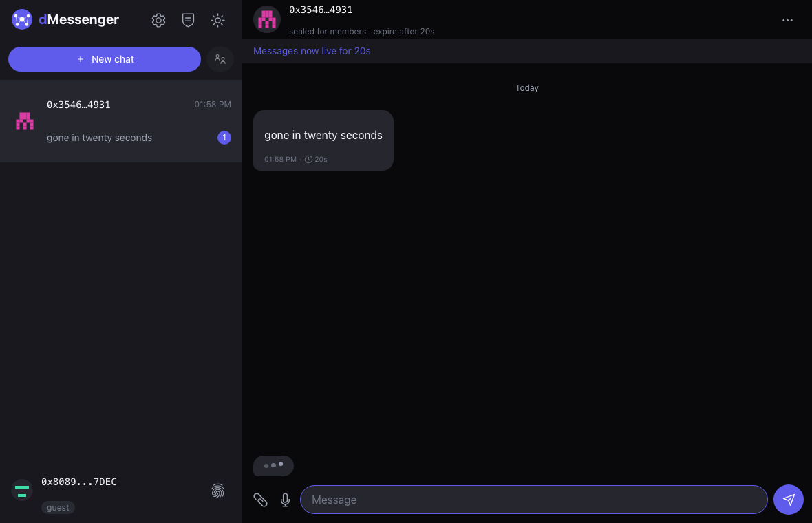Click the unread badge showing 1
The height and width of the screenshot is (523, 812).
coord(224,138)
